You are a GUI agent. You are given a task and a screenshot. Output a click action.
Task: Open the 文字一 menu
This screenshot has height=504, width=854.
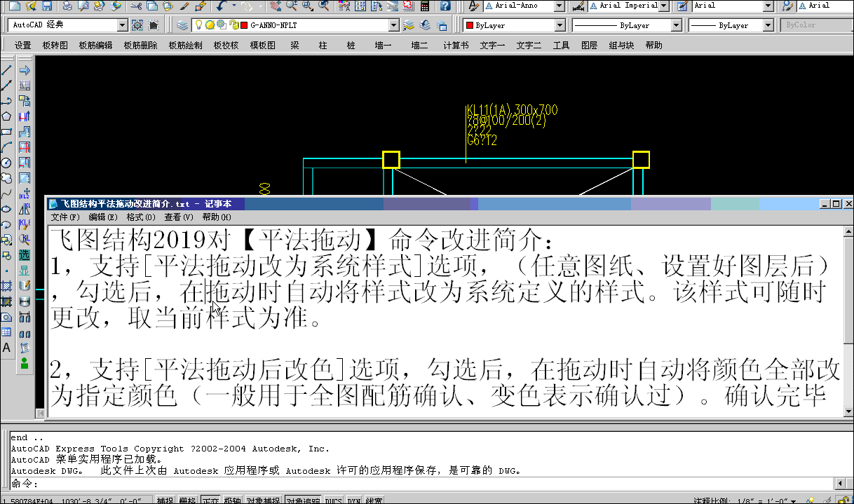(x=492, y=46)
